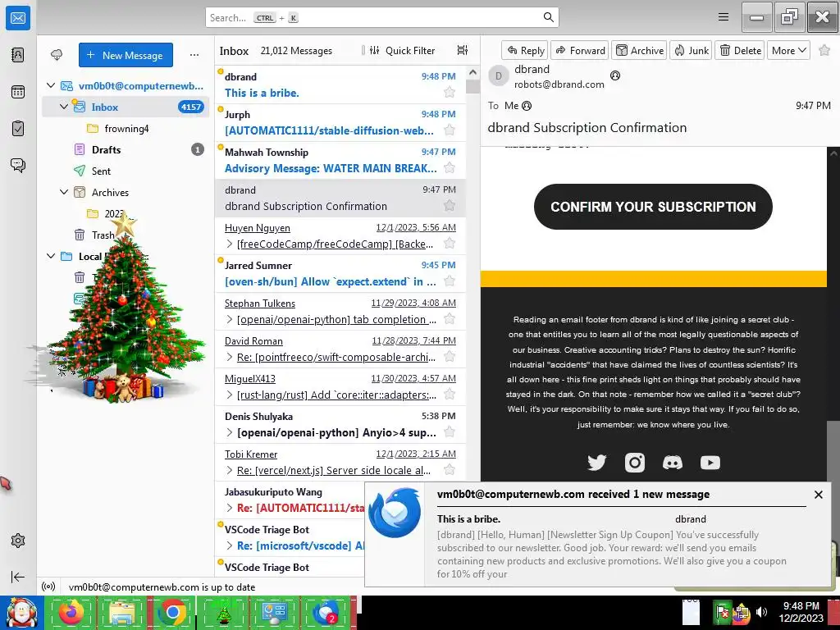Toggle star on Denis Shulyaka message
This screenshot has width=840, height=630.
450,432
